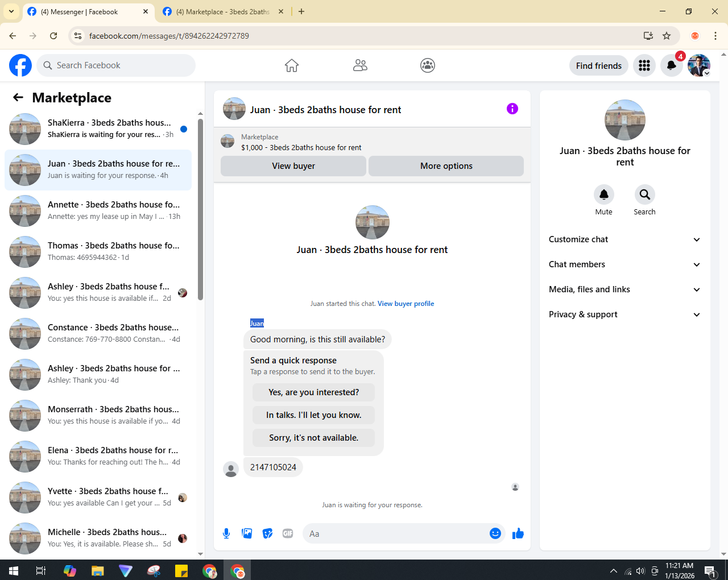This screenshot has height=580, width=728.
Task: Show hidden system tray icons chevron
Action: pos(613,570)
